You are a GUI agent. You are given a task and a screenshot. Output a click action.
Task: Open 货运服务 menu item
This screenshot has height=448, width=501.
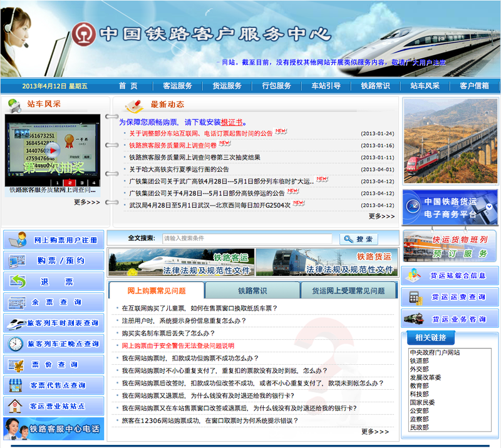pyautogui.click(x=227, y=86)
